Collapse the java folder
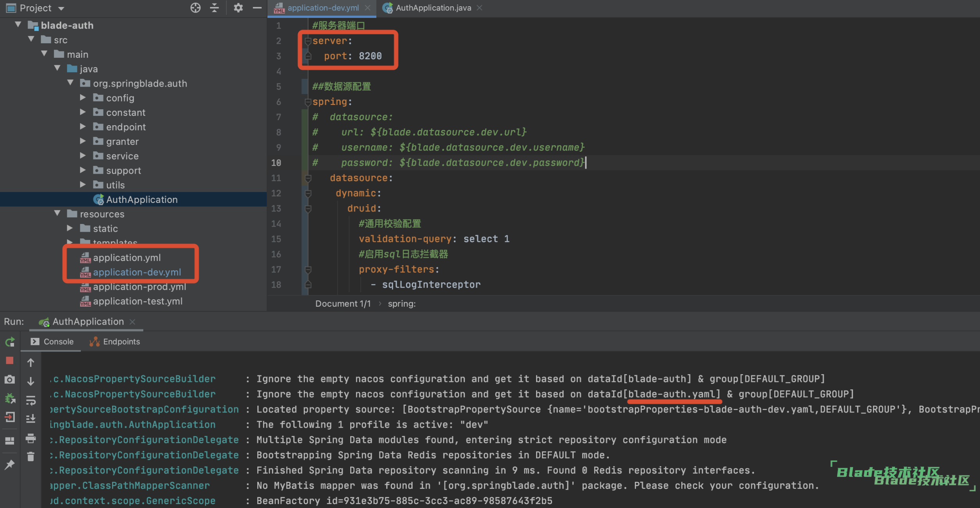The height and width of the screenshot is (508, 980). pos(57,68)
